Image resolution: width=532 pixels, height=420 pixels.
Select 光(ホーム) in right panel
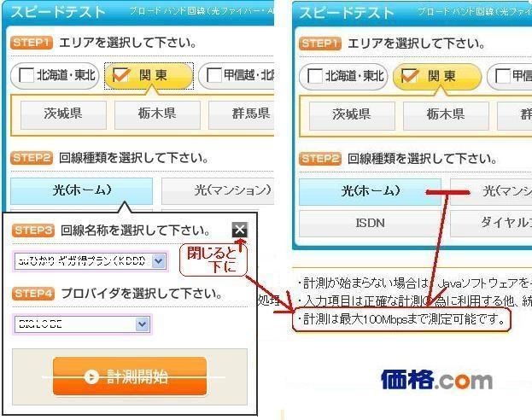pyautogui.click(x=370, y=192)
